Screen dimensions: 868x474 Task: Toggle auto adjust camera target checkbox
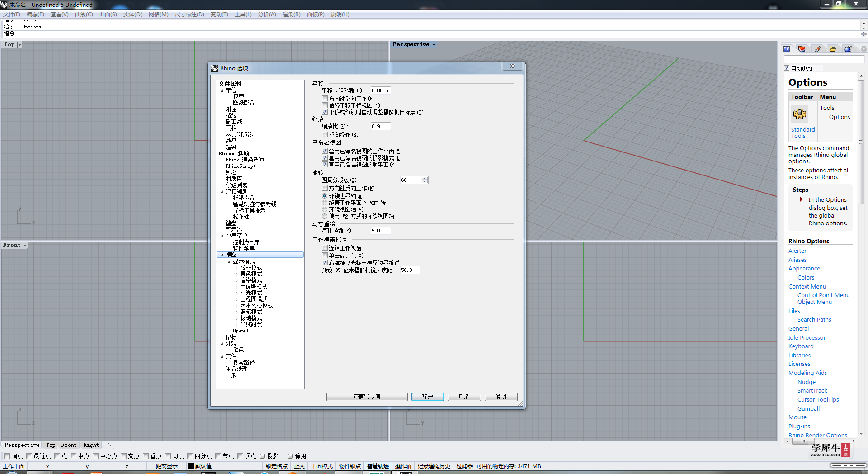[325, 112]
